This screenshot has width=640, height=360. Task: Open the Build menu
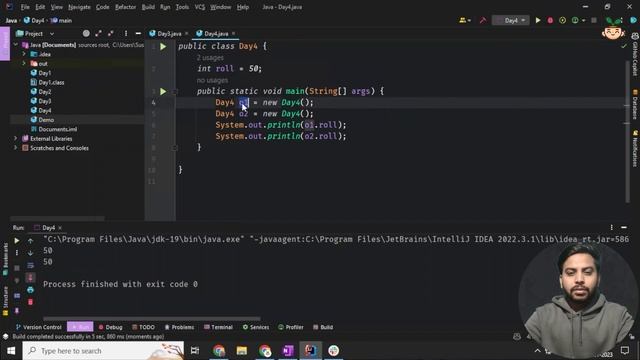(x=148, y=7)
